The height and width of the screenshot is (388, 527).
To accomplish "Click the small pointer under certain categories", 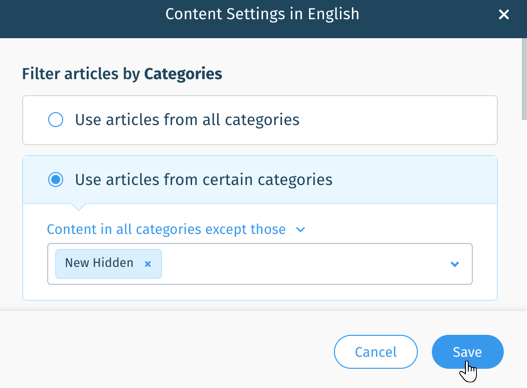I will (79, 207).
